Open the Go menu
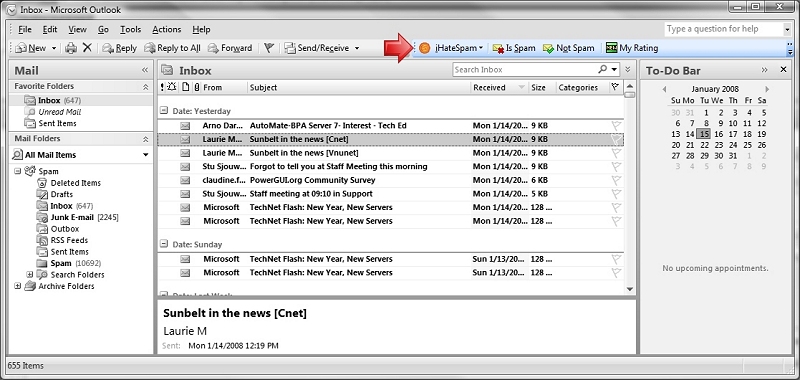This screenshot has height=380, width=800. tap(104, 30)
